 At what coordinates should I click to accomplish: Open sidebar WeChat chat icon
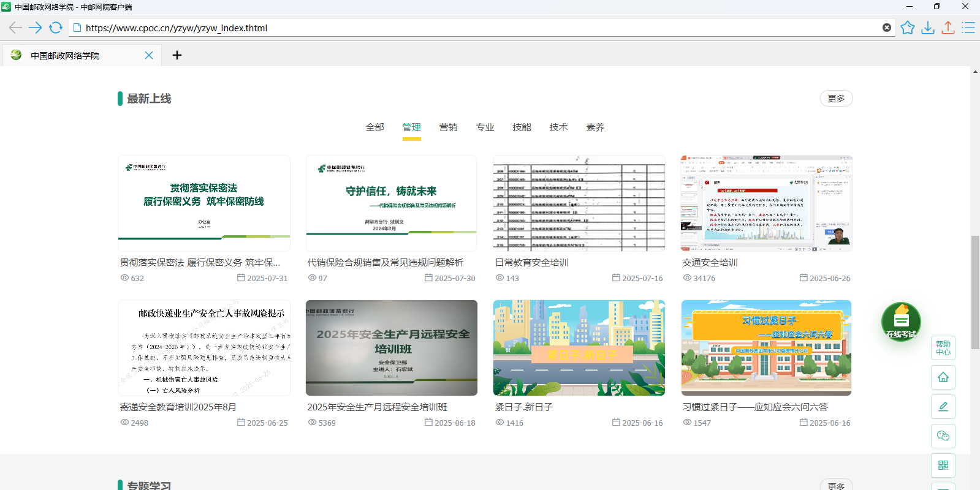click(x=943, y=436)
